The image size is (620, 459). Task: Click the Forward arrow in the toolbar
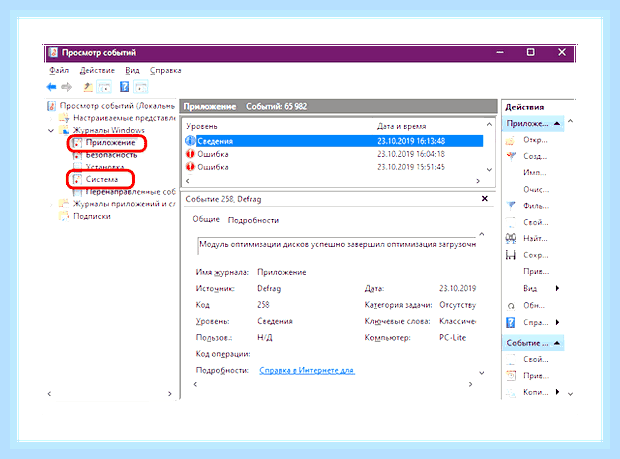[66, 87]
